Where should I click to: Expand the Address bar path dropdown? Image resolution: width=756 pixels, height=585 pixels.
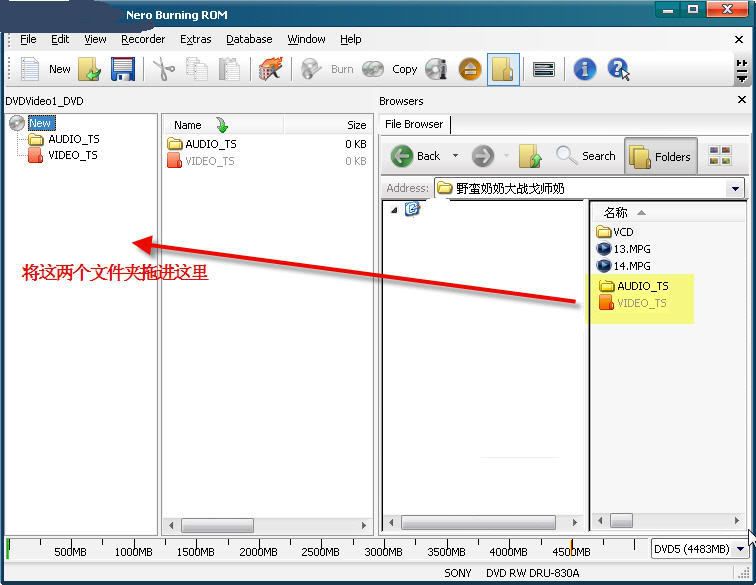tap(736, 188)
